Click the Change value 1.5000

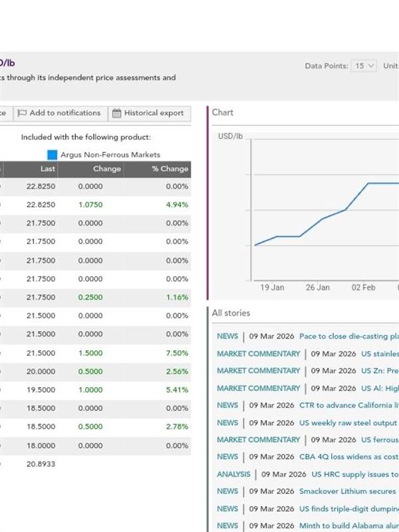[90, 353]
